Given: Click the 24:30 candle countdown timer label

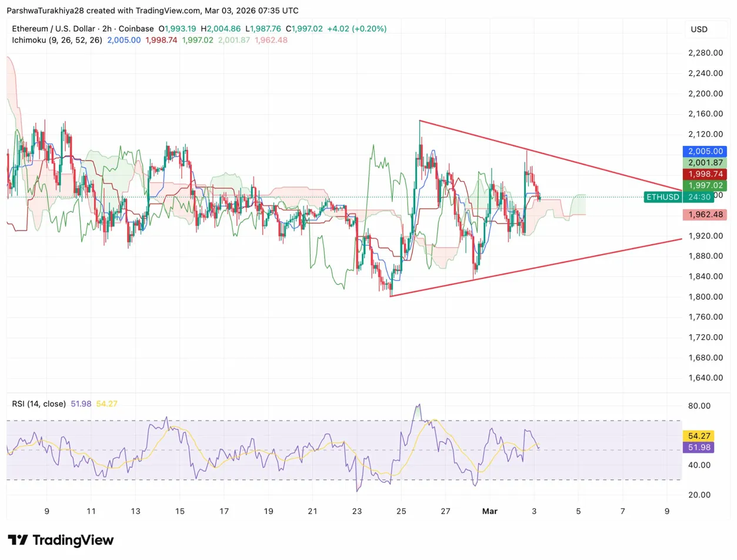Looking at the screenshot, I should pyautogui.click(x=698, y=198).
